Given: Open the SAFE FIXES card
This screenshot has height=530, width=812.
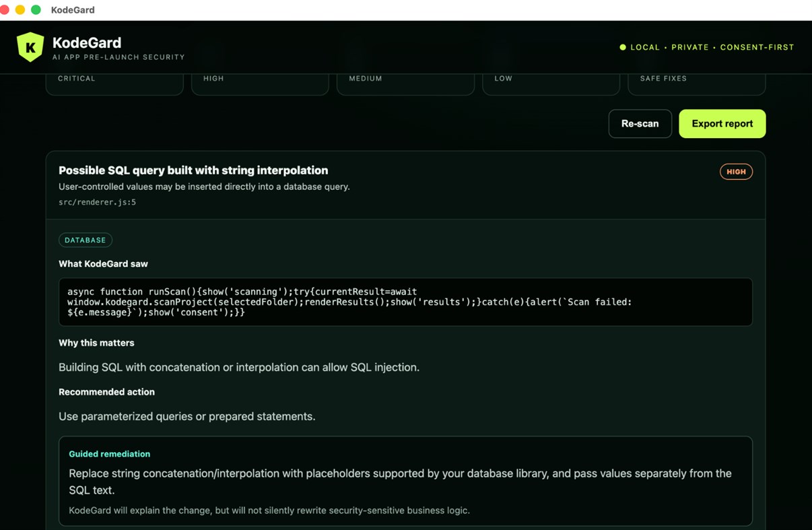Looking at the screenshot, I should pos(697,84).
